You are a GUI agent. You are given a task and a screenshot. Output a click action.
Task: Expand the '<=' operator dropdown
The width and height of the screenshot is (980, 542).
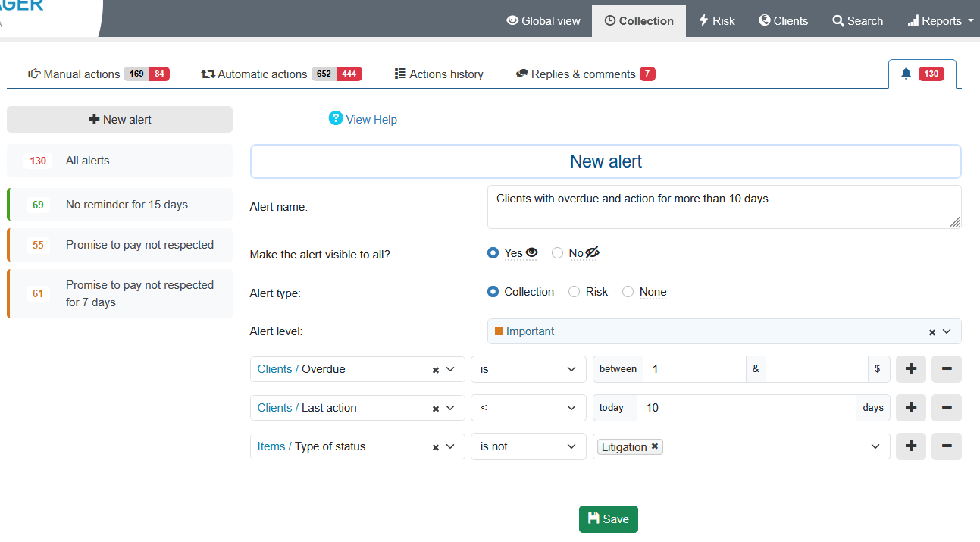coord(528,408)
